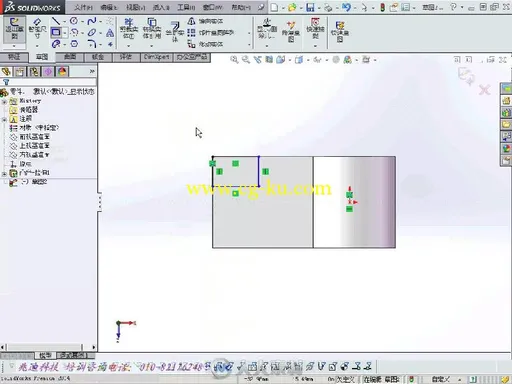This screenshot has width=512, height=384.
Task: Toggle Rapid Sketch mode
Action: tap(340, 32)
